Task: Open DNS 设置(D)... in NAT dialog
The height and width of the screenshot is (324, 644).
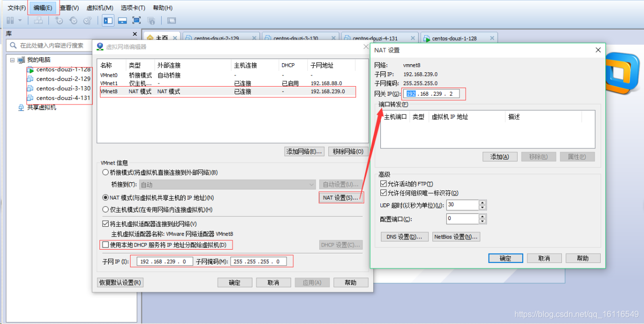Action: [x=405, y=237]
